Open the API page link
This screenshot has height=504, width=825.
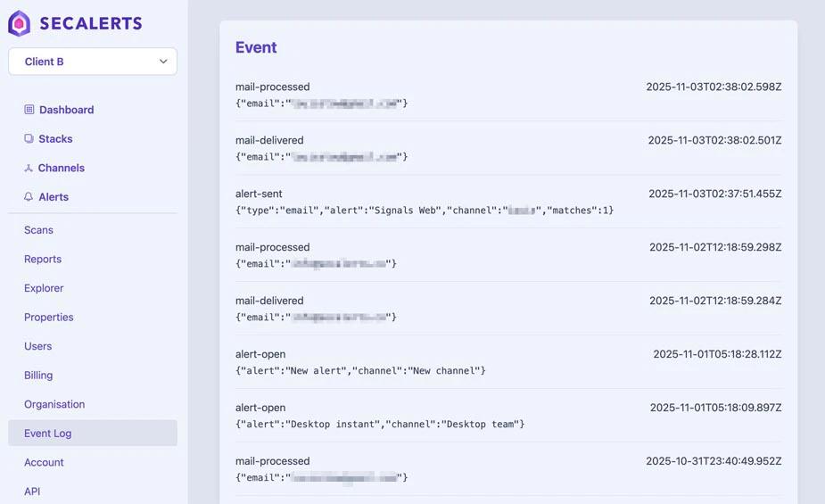pos(32,492)
